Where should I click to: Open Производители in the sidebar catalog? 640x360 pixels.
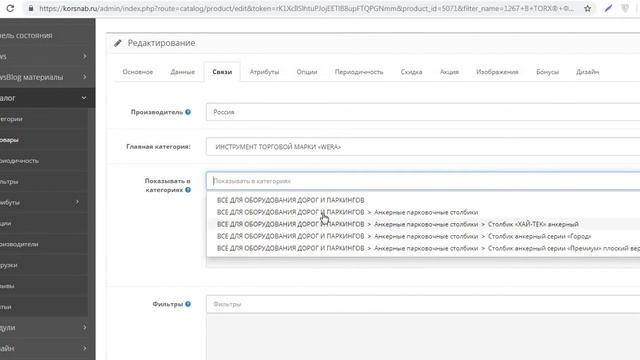[x=19, y=244]
